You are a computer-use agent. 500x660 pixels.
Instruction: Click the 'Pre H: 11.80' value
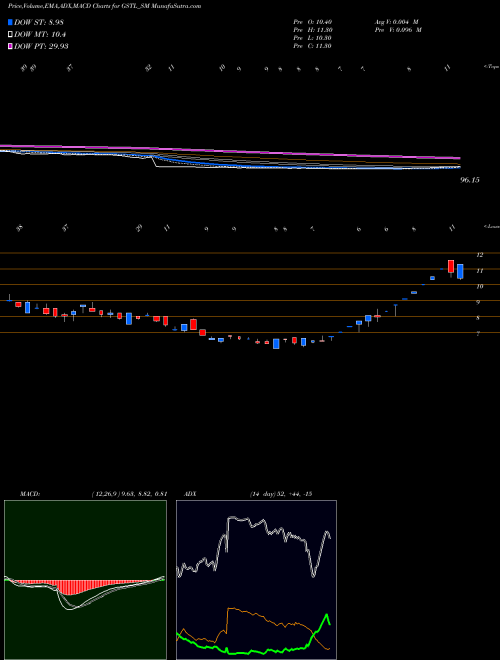click(x=313, y=30)
